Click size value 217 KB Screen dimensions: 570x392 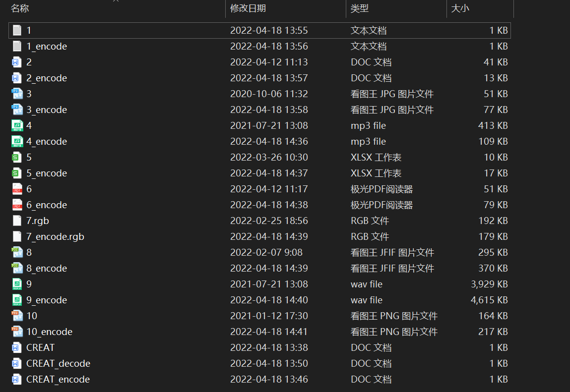pos(493,332)
